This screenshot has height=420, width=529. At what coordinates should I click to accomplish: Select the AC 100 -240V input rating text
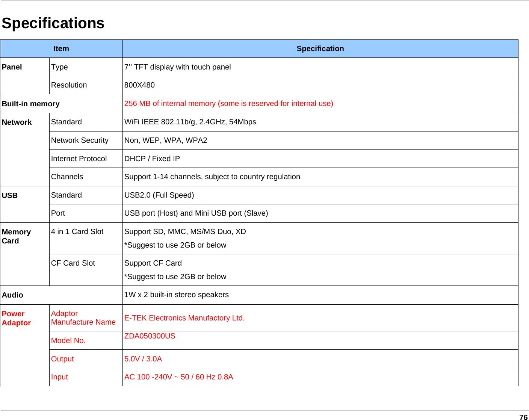(179, 377)
